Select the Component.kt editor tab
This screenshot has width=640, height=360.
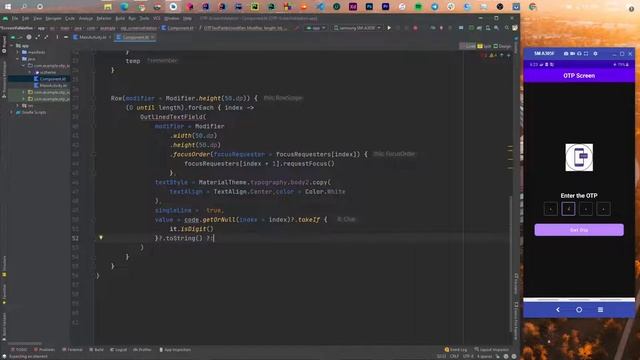click(135, 37)
